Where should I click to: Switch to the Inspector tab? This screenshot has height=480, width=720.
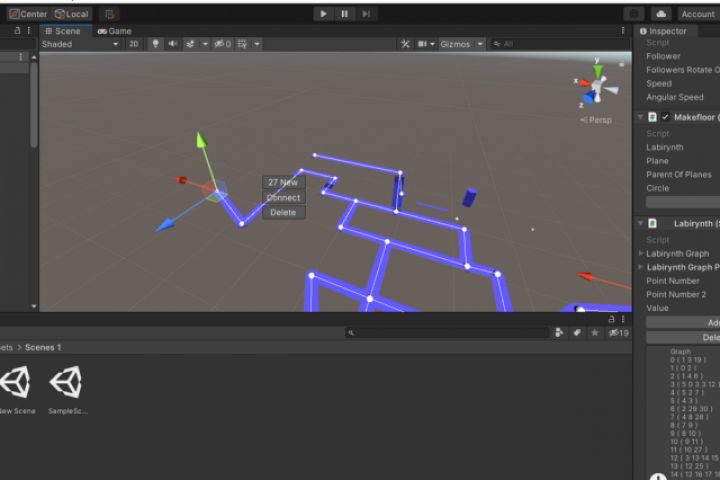(663, 31)
